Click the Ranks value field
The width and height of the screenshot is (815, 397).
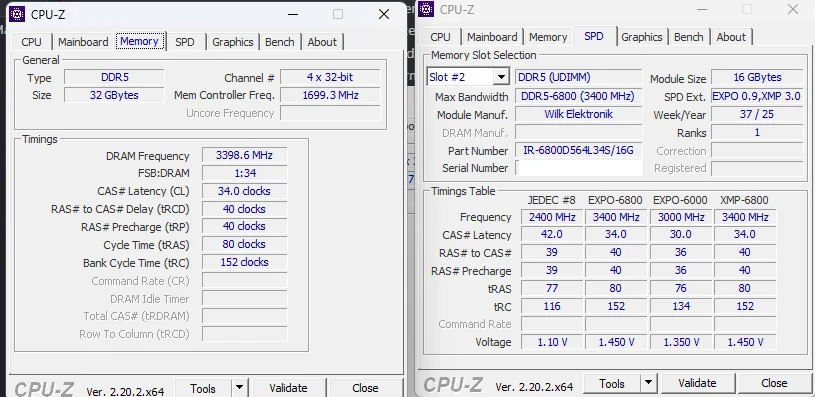coord(757,133)
